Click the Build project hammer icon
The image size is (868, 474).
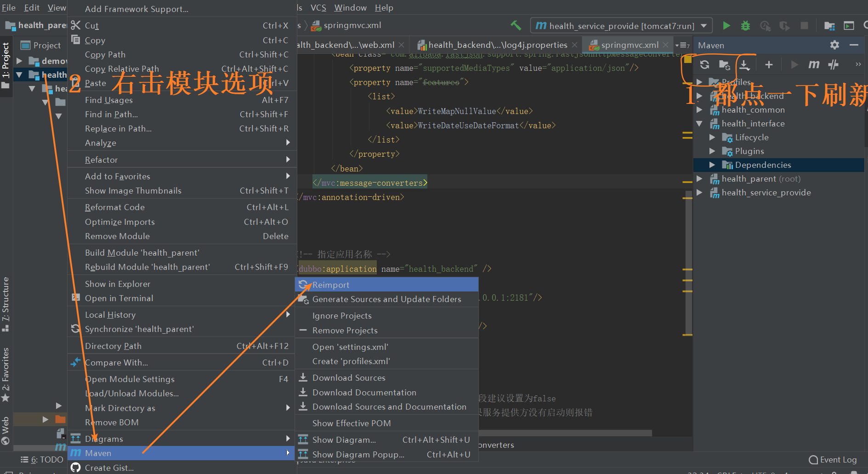coord(516,26)
